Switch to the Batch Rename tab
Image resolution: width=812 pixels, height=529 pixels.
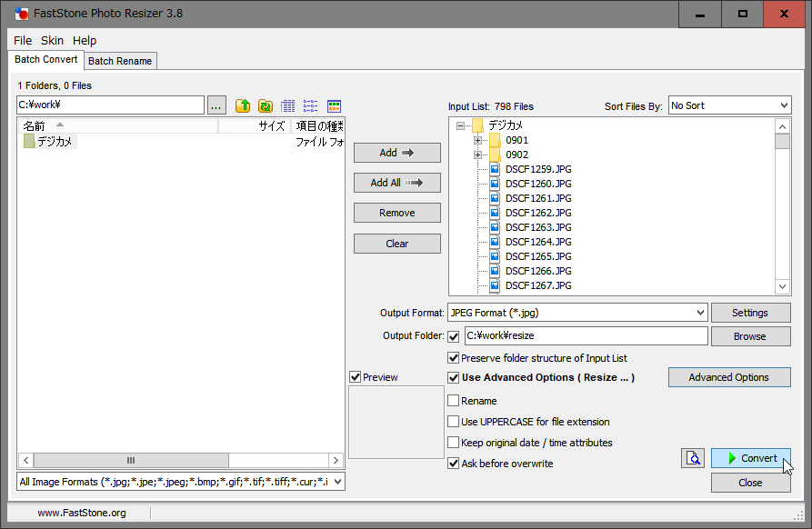pyautogui.click(x=121, y=61)
